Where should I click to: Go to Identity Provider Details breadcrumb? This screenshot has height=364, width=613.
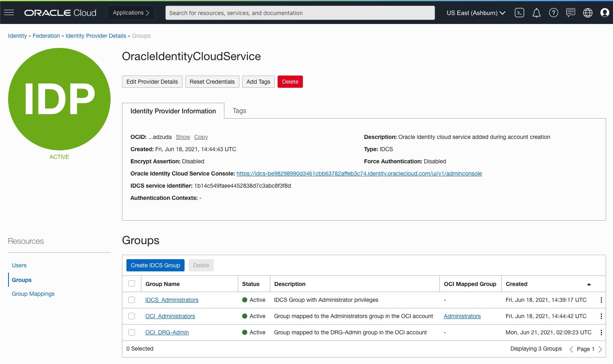click(96, 36)
